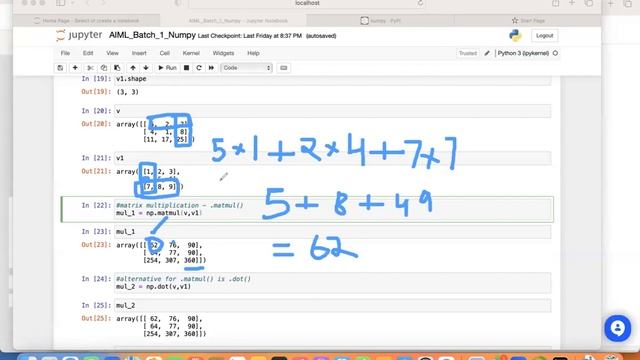The width and height of the screenshot is (640, 360).
Task: Reload the page with the refresh icon
Action: coord(420,3)
